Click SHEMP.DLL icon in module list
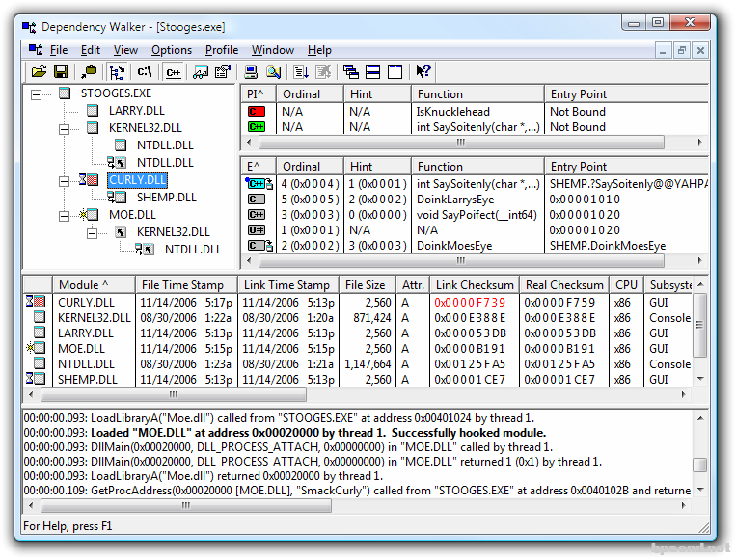 pyautogui.click(x=36, y=378)
